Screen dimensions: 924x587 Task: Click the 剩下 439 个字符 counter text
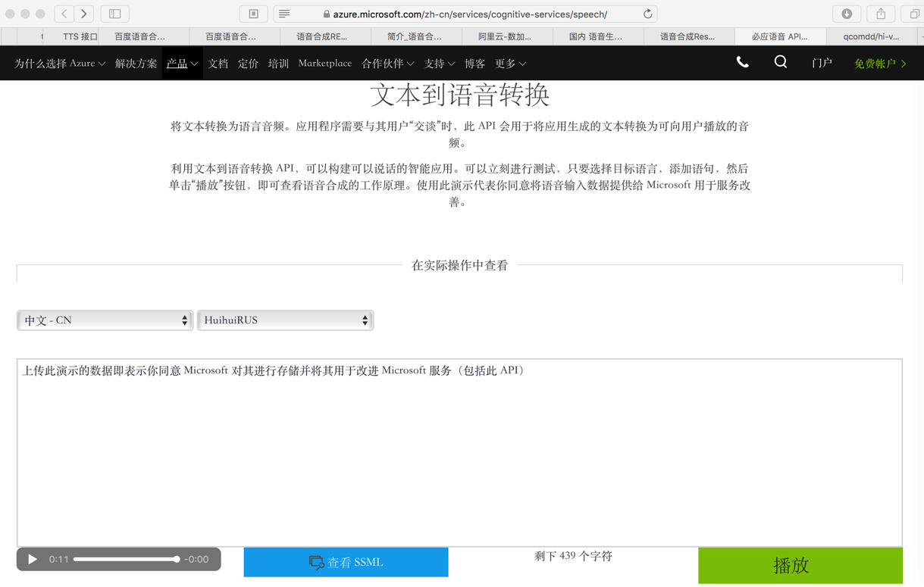tap(573, 556)
